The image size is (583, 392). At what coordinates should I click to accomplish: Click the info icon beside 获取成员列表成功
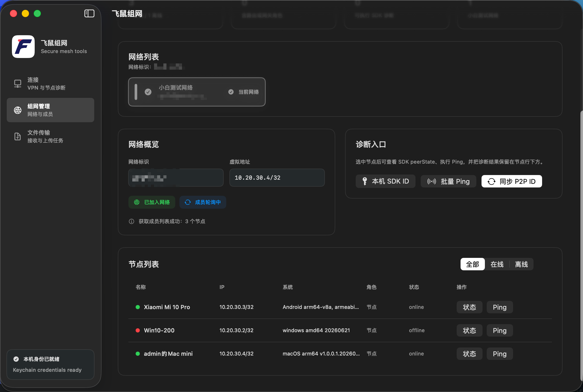tap(132, 221)
